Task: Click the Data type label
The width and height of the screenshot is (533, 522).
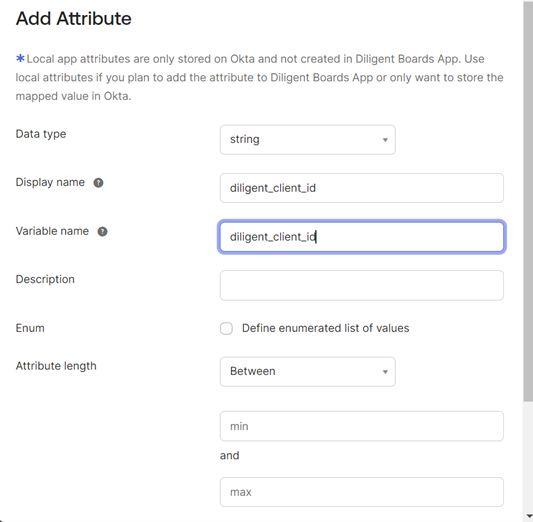Action: (41, 134)
